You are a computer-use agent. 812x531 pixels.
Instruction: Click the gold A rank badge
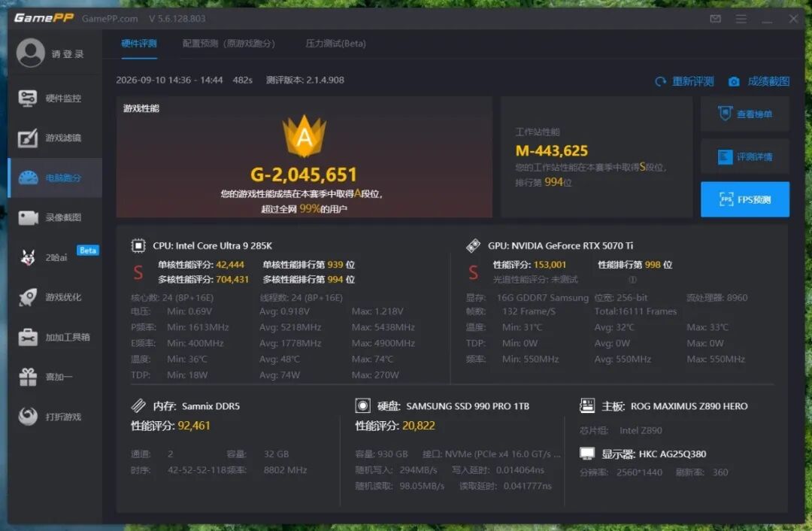pyautogui.click(x=304, y=135)
